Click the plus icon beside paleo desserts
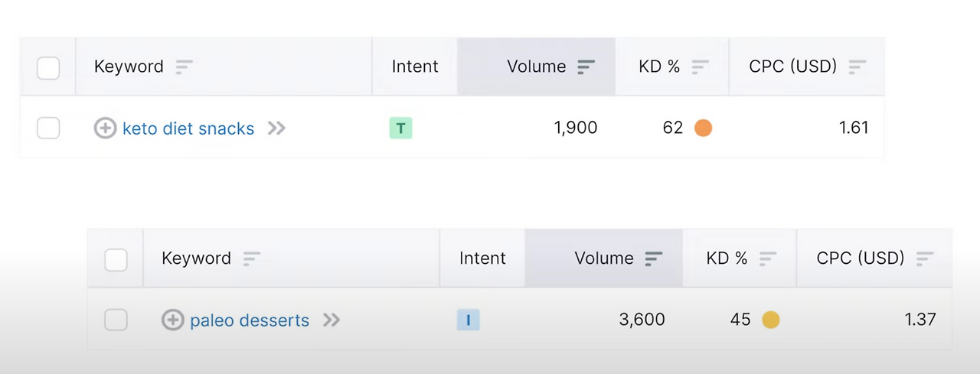The width and height of the screenshot is (980, 374). click(172, 320)
